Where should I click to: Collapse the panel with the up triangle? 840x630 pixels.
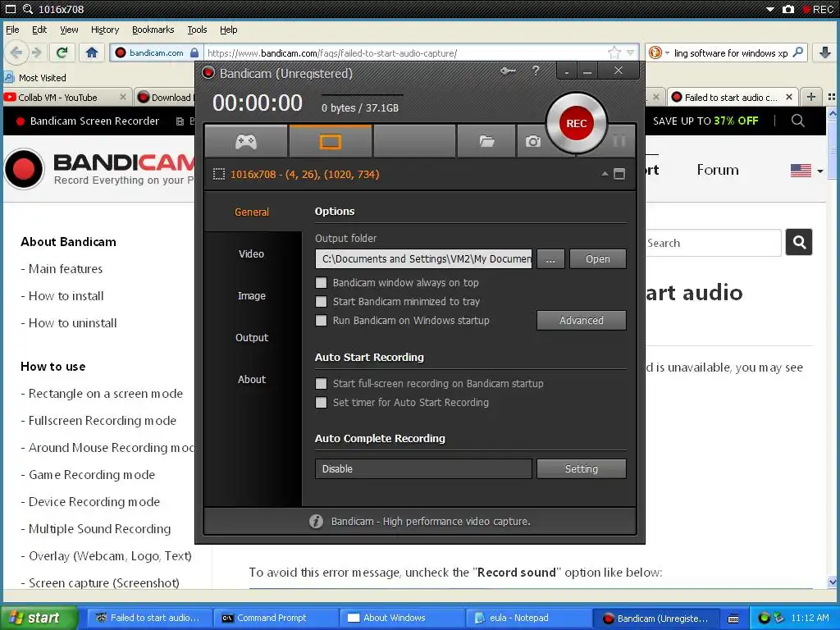tap(605, 174)
